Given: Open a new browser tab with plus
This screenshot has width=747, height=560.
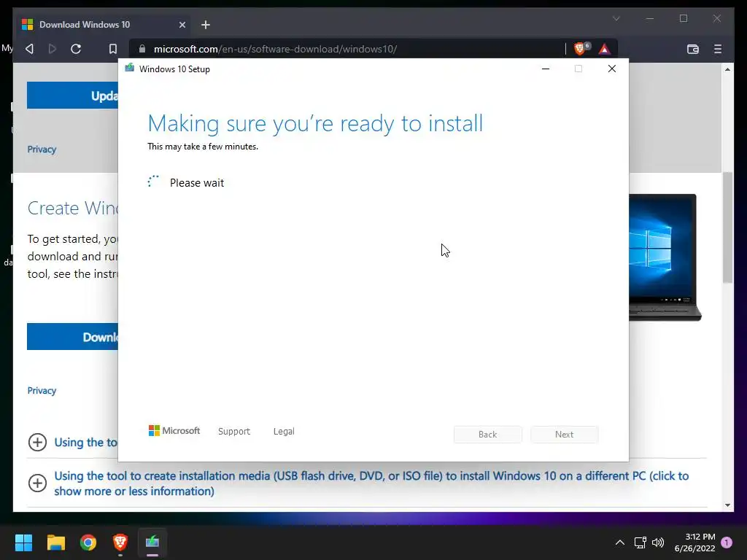Looking at the screenshot, I should tap(205, 25).
